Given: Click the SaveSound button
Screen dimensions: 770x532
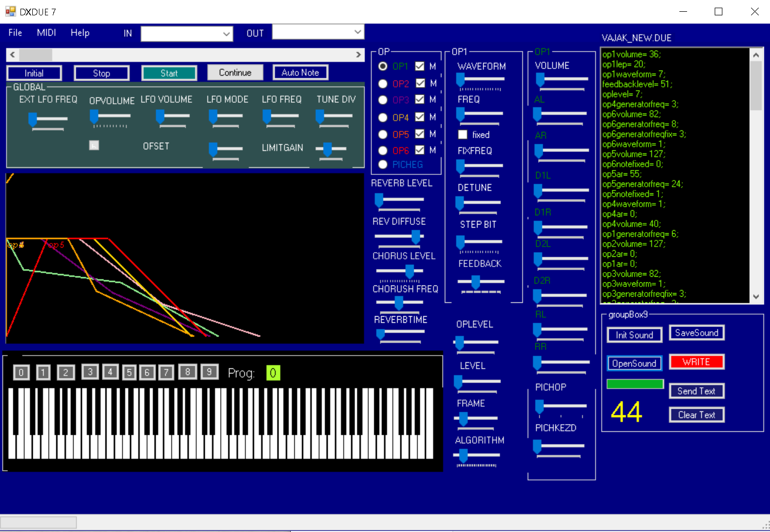Looking at the screenshot, I should click(x=697, y=333).
